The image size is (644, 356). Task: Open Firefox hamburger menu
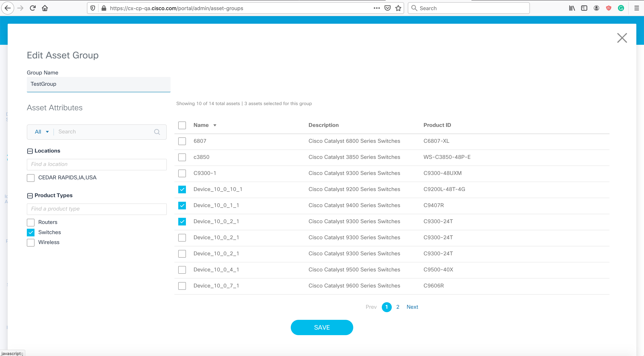(637, 8)
